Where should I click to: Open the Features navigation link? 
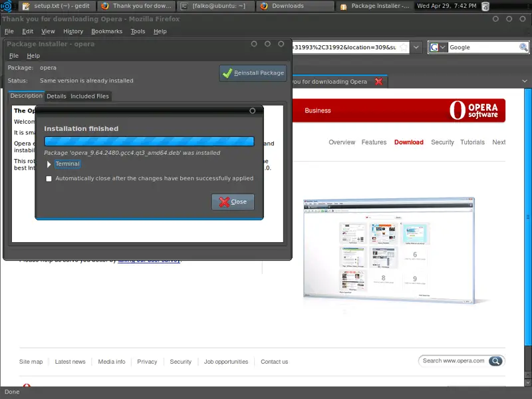(374, 142)
